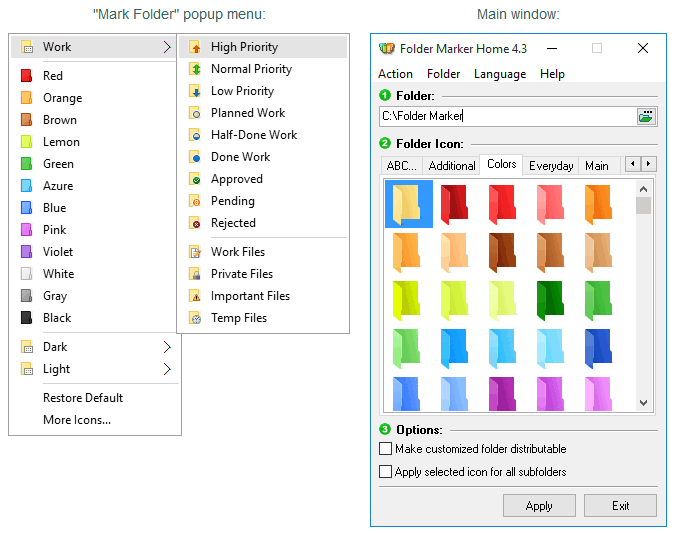Mark folder with Red color
Image resolution: width=675 pixels, height=533 pixels.
coord(94,76)
